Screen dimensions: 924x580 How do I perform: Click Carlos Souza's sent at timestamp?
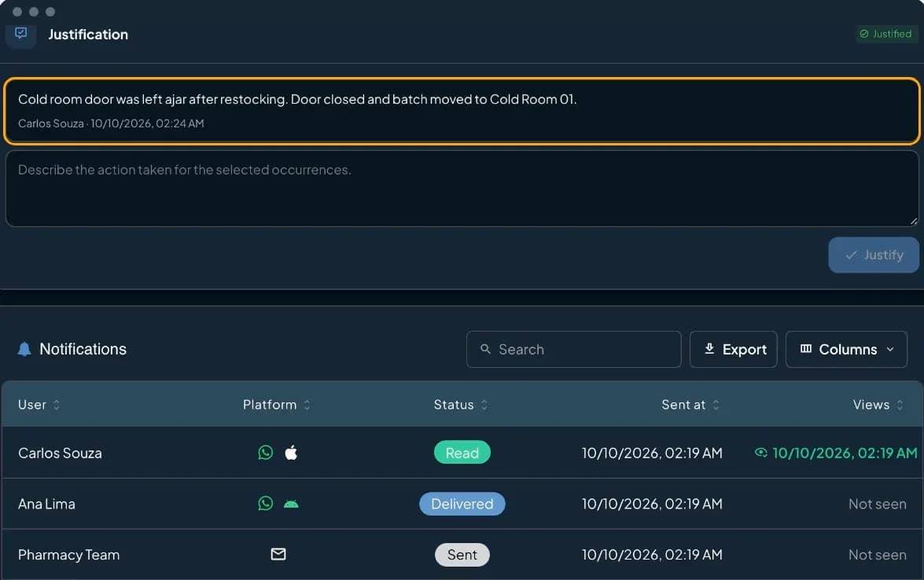[x=652, y=453]
